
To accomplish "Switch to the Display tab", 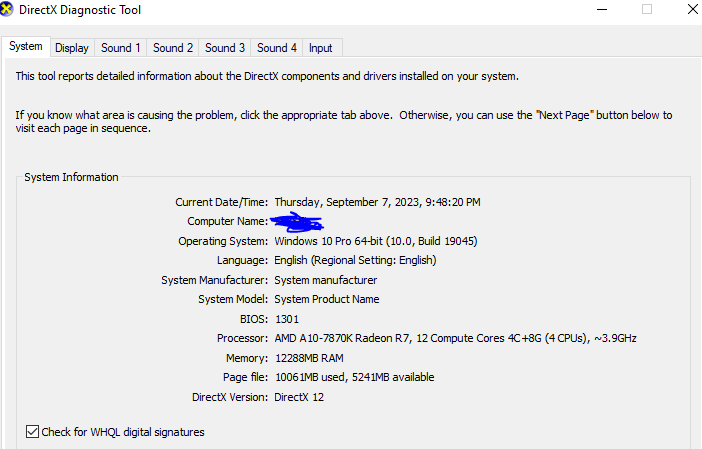I will click(72, 48).
